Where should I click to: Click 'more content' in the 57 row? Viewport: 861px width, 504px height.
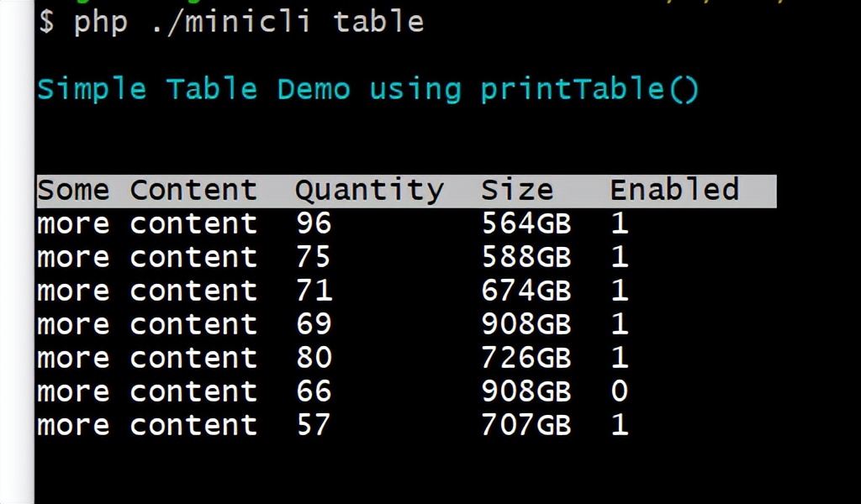147,425
